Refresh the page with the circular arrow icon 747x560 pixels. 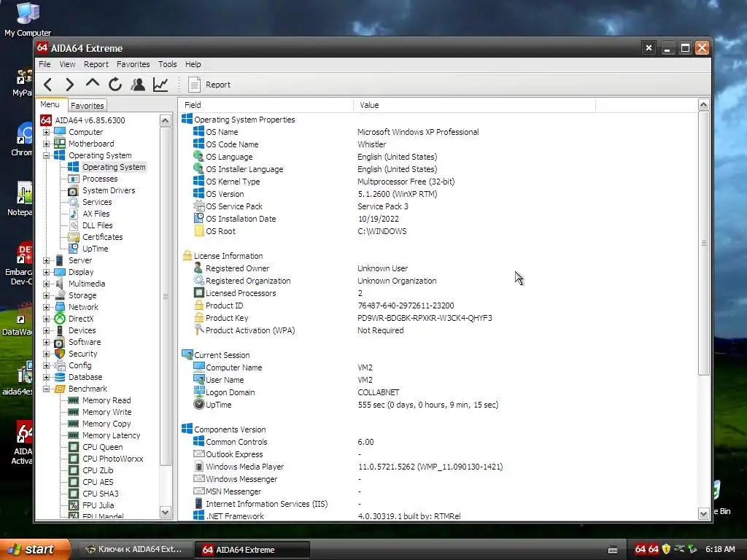115,85
